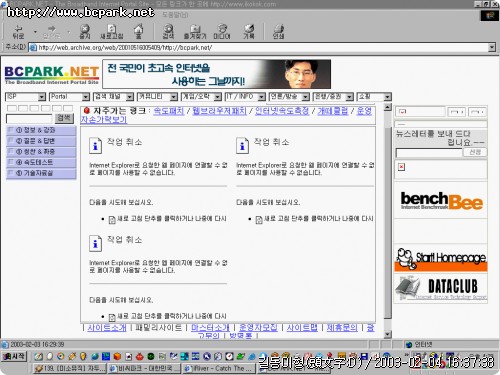Click the orange cube icon in quick launch
Image resolution: width=500 pixels, height=375 pixels.
(x=117, y=356)
